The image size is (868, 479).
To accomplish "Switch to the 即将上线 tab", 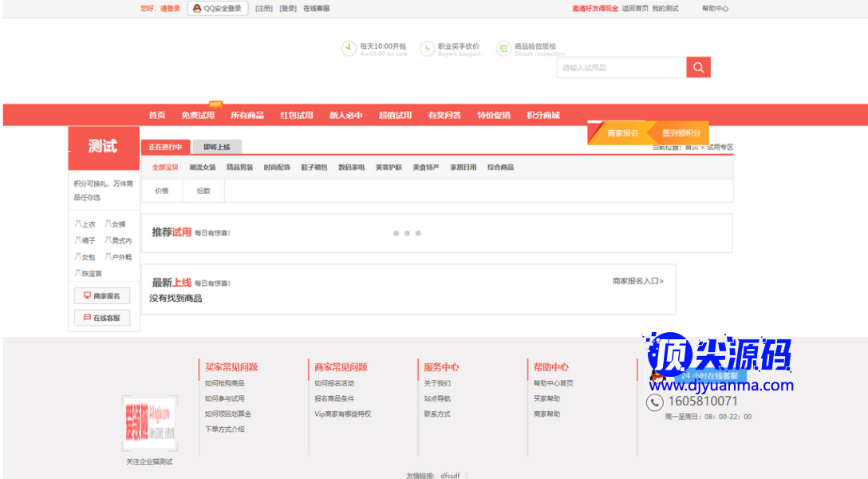I will coord(216,147).
